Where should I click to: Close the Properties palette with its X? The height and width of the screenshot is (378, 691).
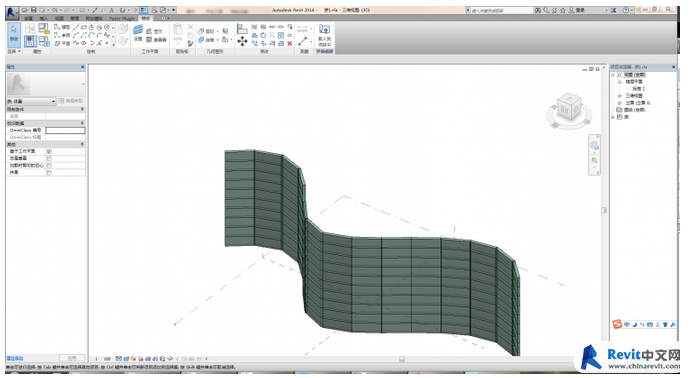(x=82, y=67)
